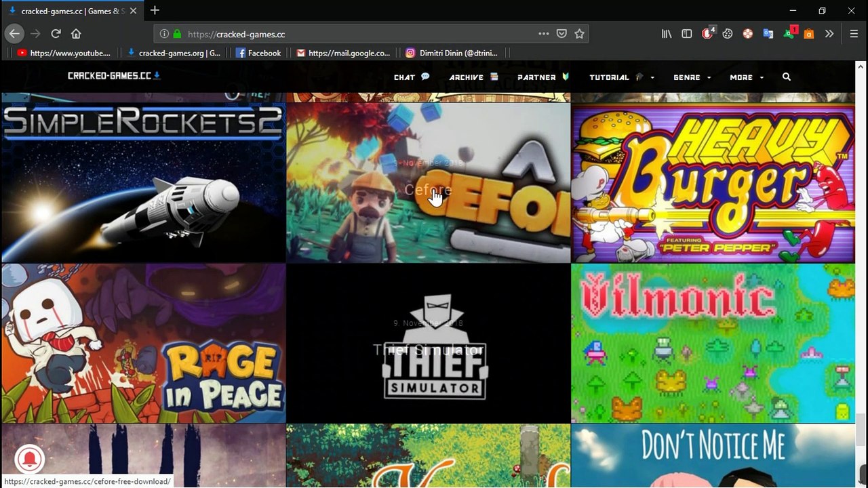Screen dimensions: 868x488
Task: Toggle the sidebar view
Action: 687,33
